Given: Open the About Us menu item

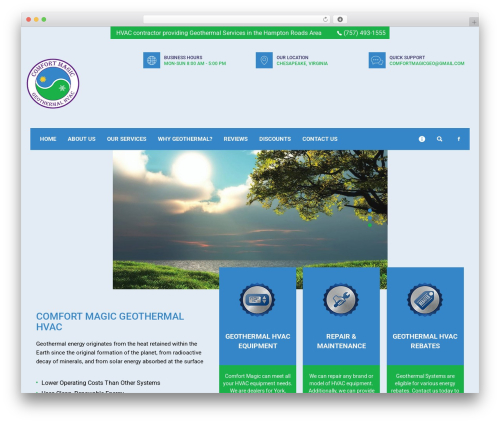Looking at the screenshot, I should coord(82,139).
